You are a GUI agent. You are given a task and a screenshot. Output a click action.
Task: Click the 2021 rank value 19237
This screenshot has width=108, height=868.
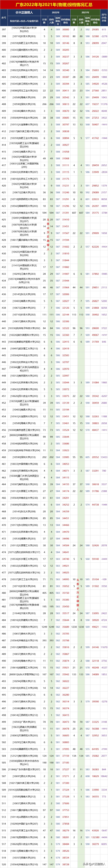click(x=95, y=104)
